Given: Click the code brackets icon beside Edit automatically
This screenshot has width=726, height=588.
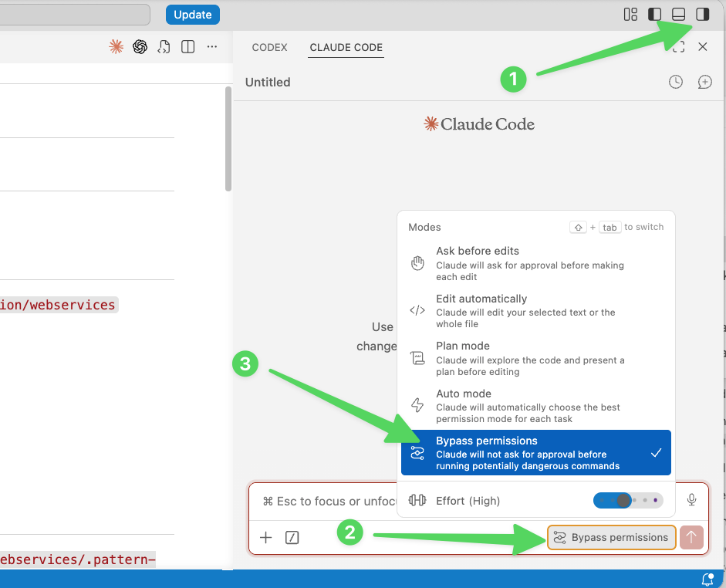Looking at the screenshot, I should [417, 310].
